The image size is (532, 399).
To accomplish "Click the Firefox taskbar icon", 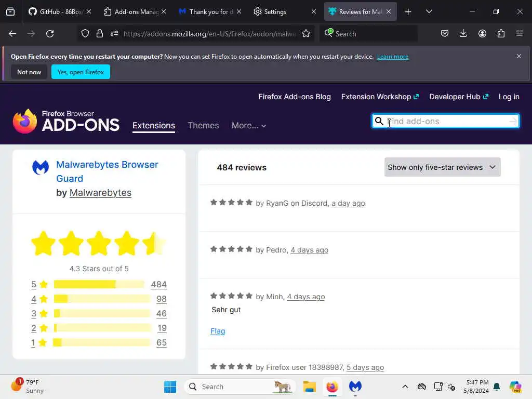I will [x=332, y=387].
